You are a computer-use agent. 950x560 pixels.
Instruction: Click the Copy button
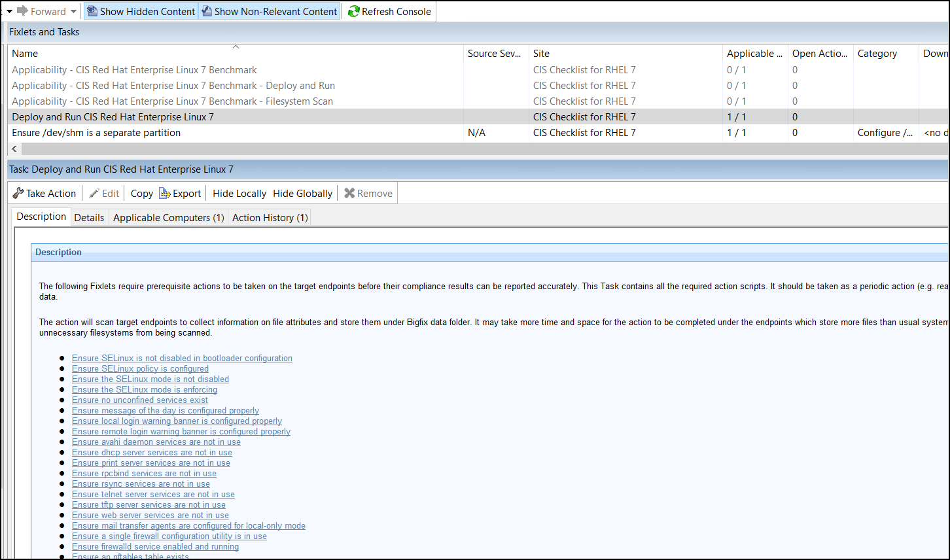(142, 193)
